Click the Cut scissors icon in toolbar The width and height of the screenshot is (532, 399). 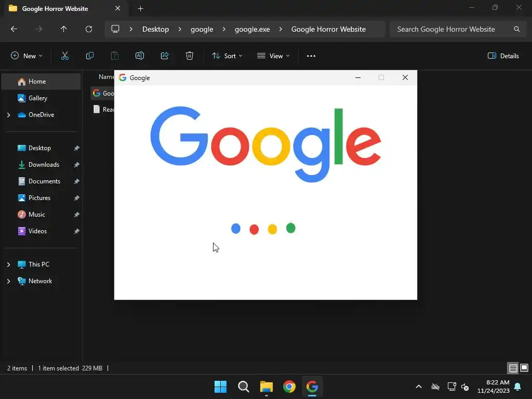(x=65, y=56)
